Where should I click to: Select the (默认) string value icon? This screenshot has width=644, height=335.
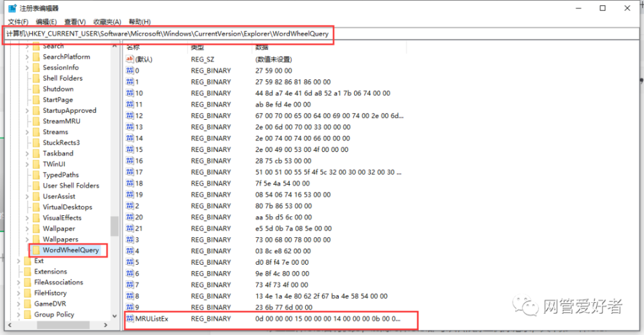[x=130, y=59]
